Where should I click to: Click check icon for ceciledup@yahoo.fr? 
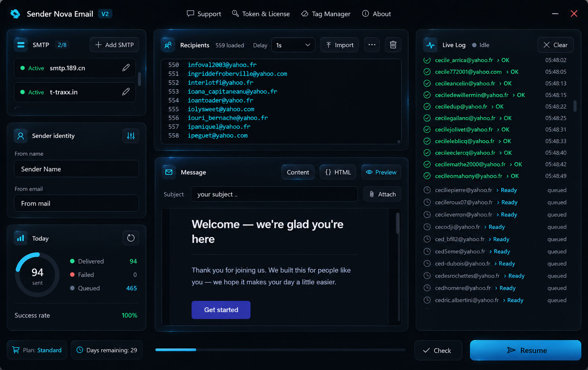pyautogui.click(x=427, y=106)
